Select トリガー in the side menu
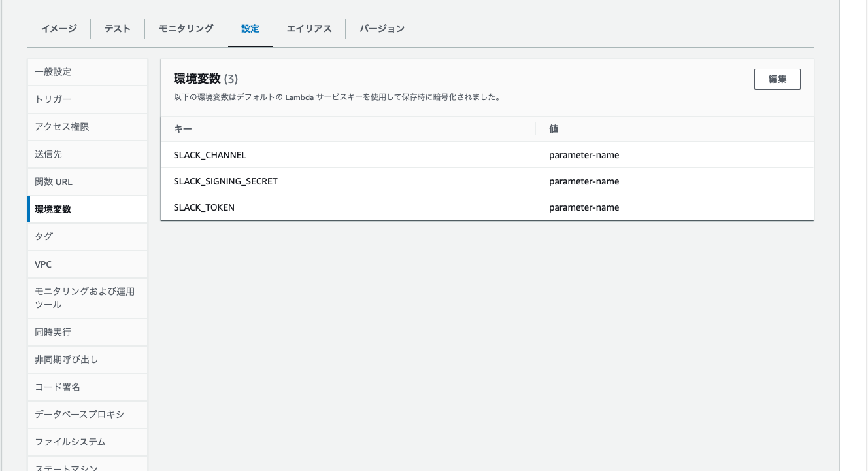This screenshot has height=471, width=868. coord(88,99)
